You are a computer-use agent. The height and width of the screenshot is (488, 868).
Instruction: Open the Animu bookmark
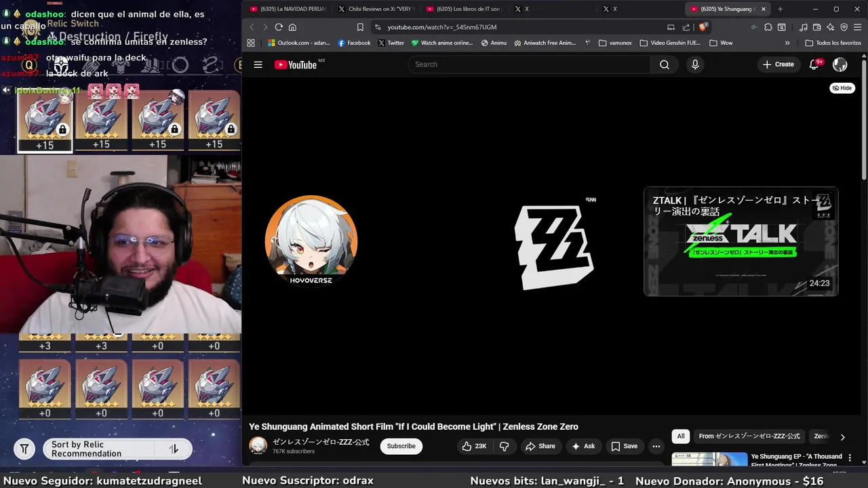pyautogui.click(x=494, y=43)
